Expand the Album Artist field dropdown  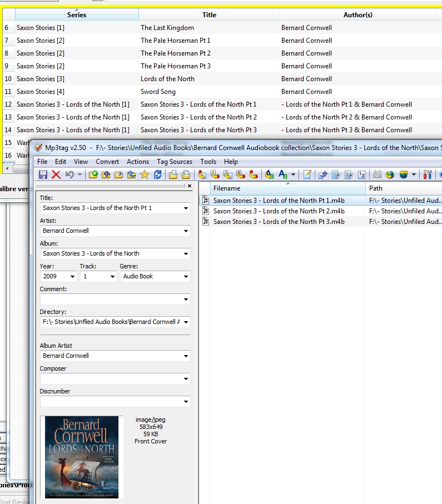186,356
